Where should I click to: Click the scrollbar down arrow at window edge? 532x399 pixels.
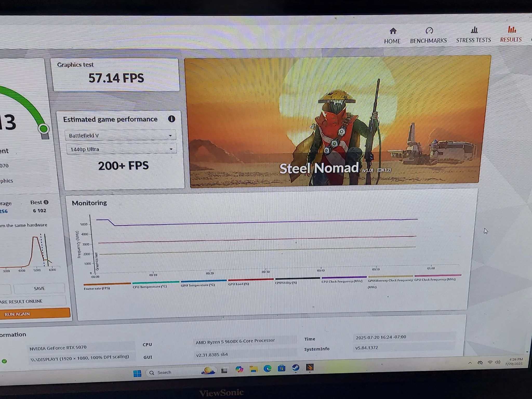pyautogui.click(x=527, y=352)
